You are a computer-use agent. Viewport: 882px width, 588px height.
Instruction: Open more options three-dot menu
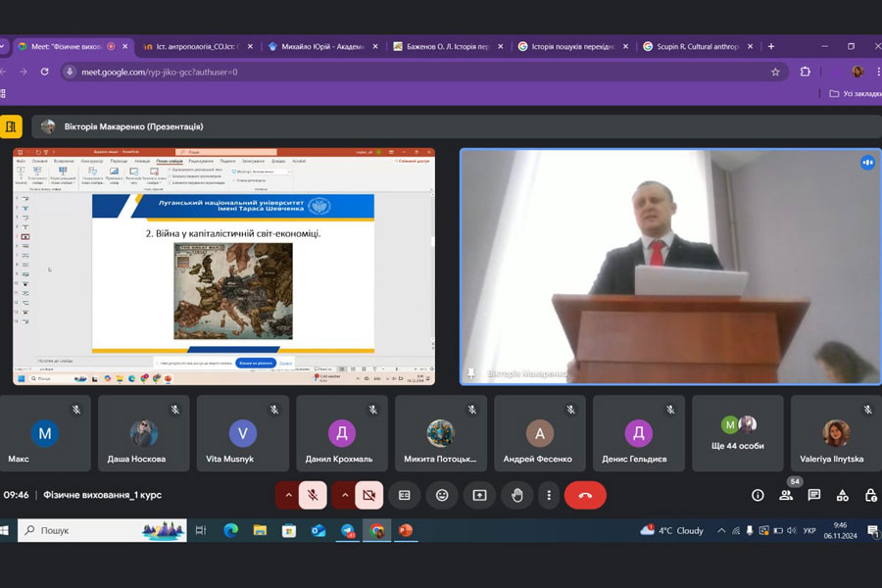pyautogui.click(x=549, y=495)
